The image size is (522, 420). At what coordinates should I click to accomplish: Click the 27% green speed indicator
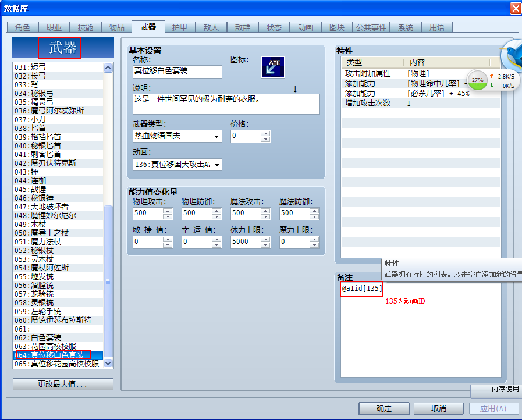pyautogui.click(x=478, y=80)
